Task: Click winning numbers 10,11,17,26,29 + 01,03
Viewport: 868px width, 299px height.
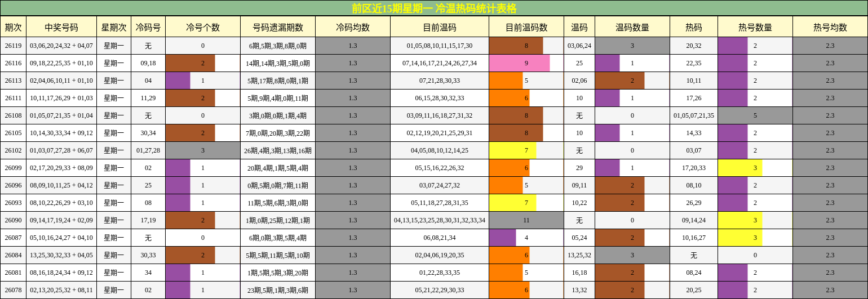Action: (x=61, y=98)
